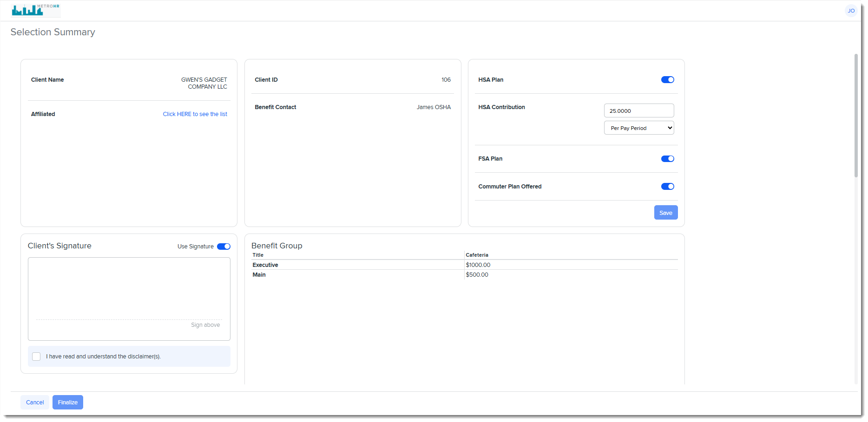Toggle the HSA Plan switch
This screenshot has height=422, width=868.
click(667, 80)
